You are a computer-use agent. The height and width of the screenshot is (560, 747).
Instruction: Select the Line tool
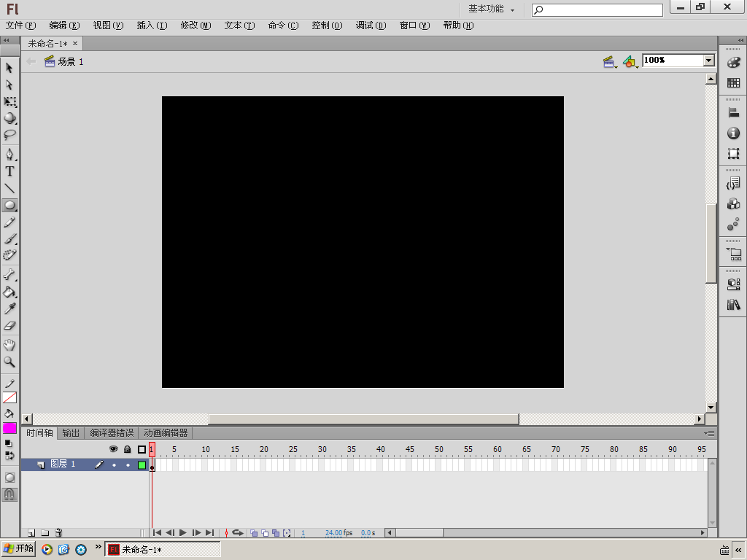(9, 188)
